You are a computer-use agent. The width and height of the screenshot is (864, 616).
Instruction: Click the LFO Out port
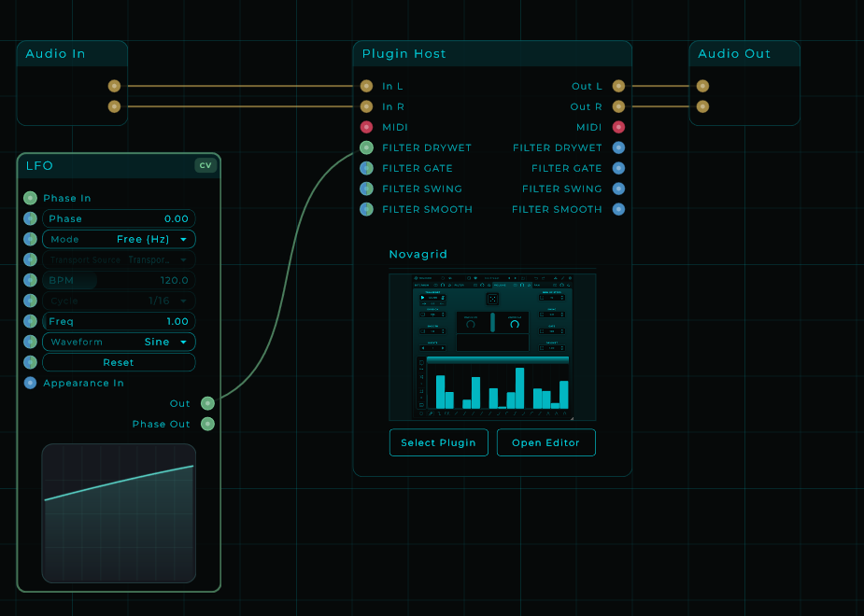pos(207,403)
